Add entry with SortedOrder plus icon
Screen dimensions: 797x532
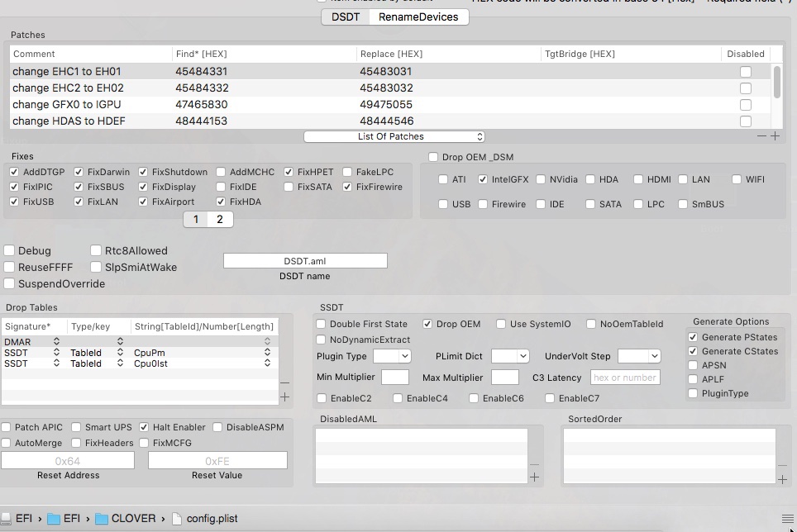coord(782,480)
